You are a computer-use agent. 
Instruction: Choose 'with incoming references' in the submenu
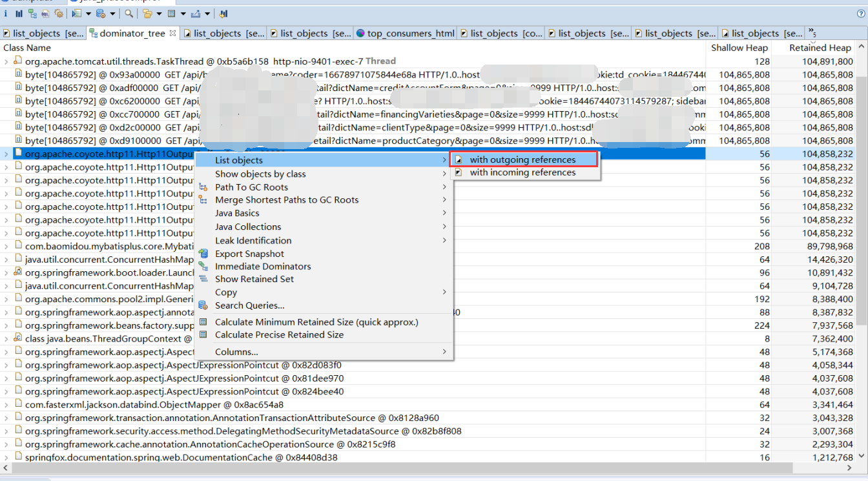(x=523, y=172)
